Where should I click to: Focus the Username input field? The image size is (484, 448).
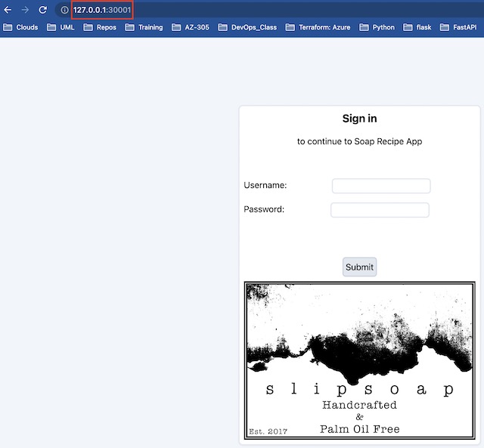click(x=381, y=186)
